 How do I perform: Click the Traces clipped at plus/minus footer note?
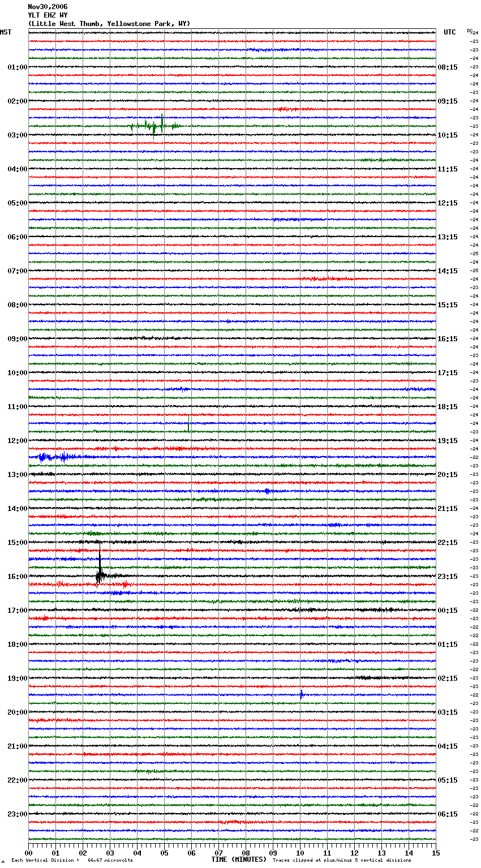[342, 860]
